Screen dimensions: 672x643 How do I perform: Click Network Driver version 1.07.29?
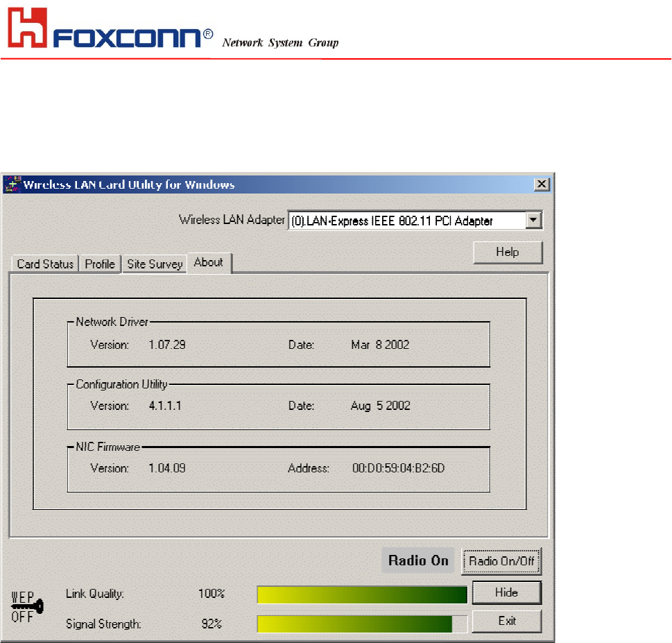click(167, 345)
